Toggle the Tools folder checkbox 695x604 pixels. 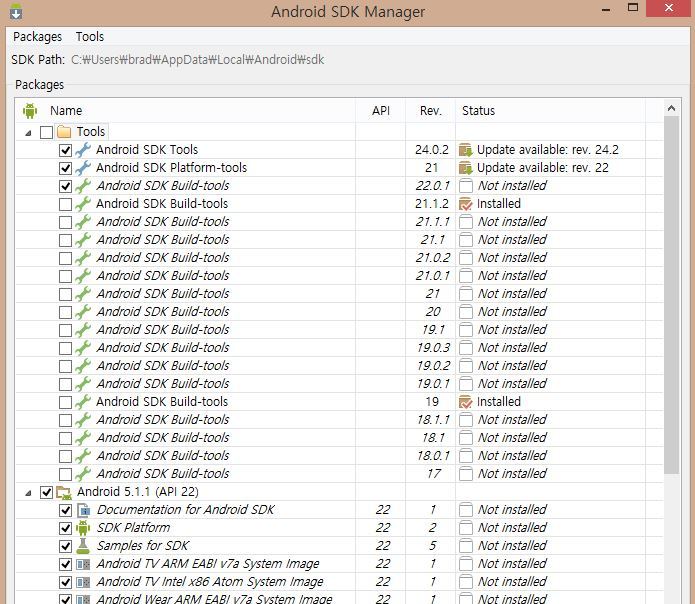tap(46, 132)
